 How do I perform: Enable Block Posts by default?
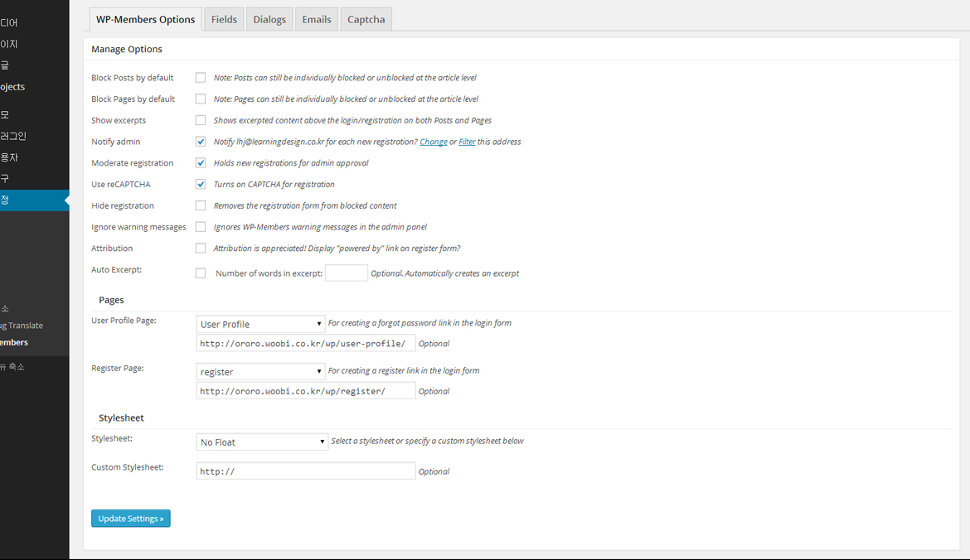[x=200, y=77]
